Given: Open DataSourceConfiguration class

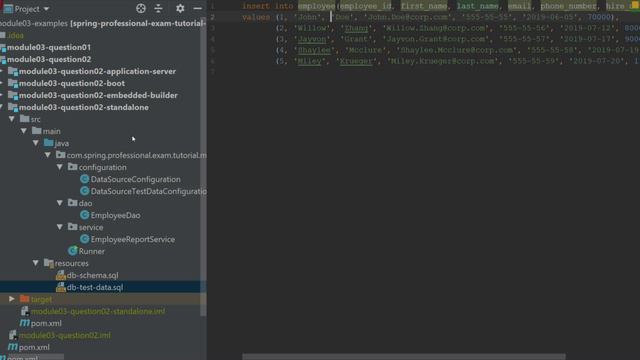Looking at the screenshot, I should pos(136,179).
